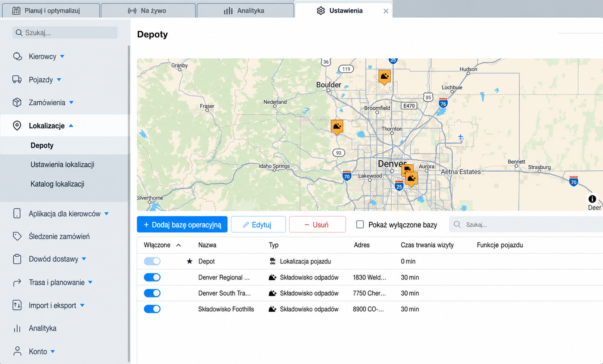Check the Pokaż wyłączone bazy checkbox
The width and height of the screenshot is (603, 364).
[x=360, y=224]
